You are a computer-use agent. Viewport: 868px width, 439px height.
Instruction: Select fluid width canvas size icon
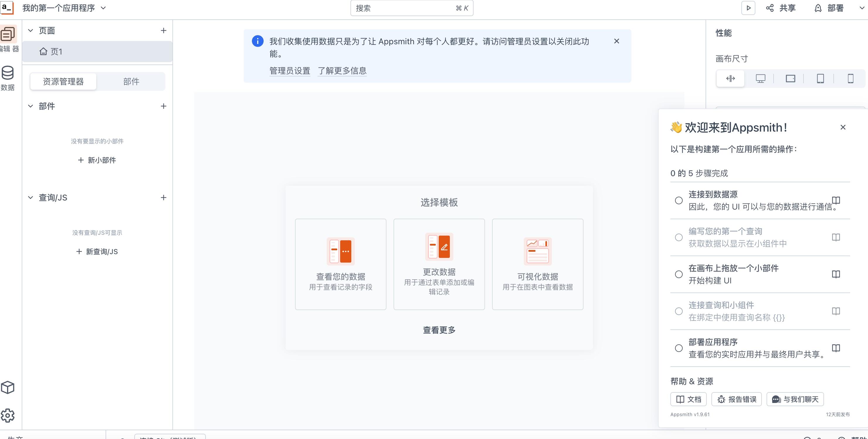(730, 79)
